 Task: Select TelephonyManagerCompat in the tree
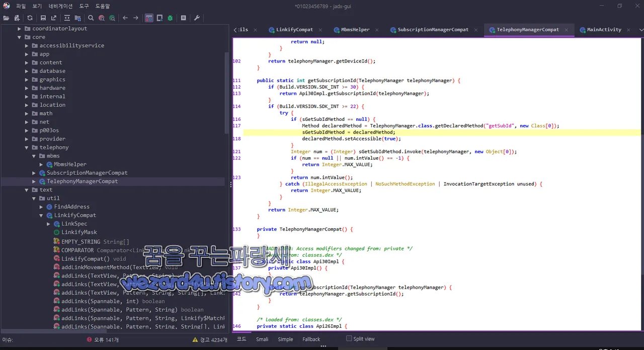[x=82, y=181]
